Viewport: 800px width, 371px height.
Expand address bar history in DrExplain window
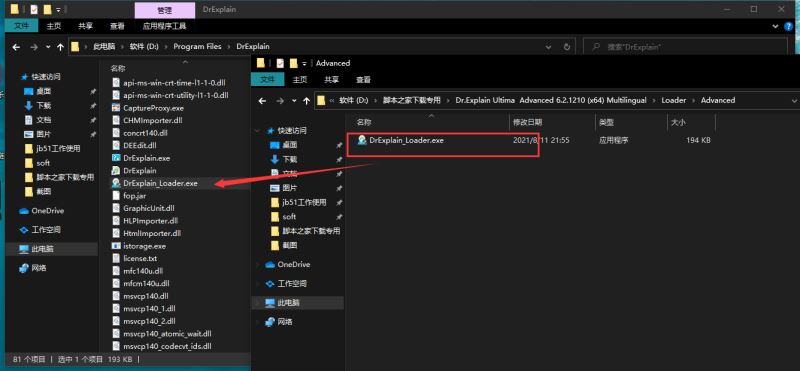548,46
